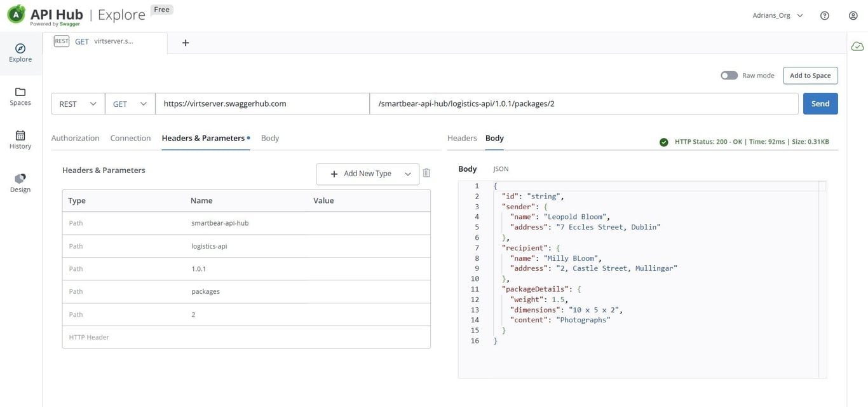Switch to the Connection tab
This screenshot has height=407, width=868.
130,138
